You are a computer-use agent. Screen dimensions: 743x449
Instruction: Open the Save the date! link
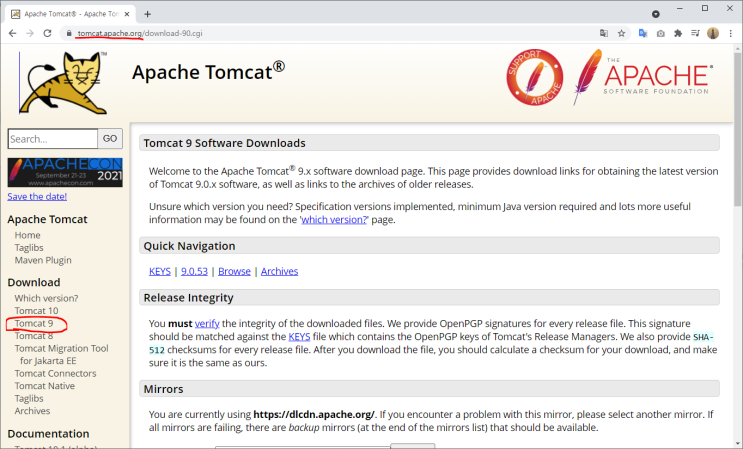click(37, 197)
